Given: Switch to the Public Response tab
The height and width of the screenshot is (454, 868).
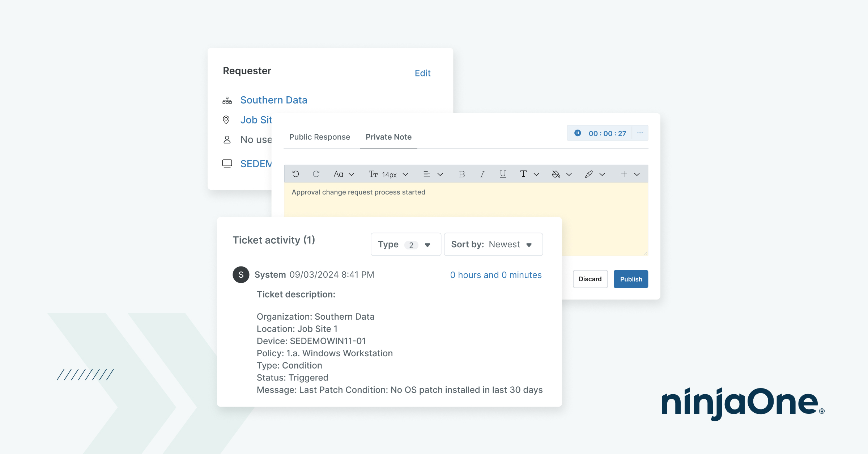Looking at the screenshot, I should 319,137.
